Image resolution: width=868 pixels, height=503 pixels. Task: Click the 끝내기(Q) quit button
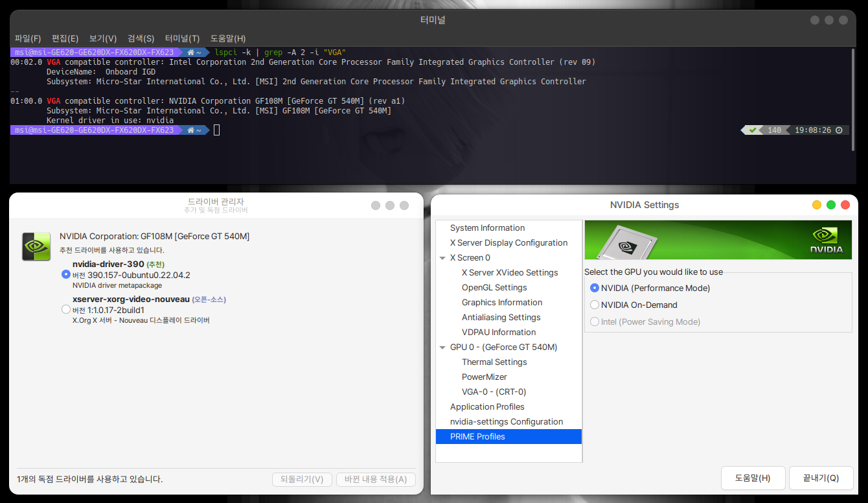click(x=821, y=478)
